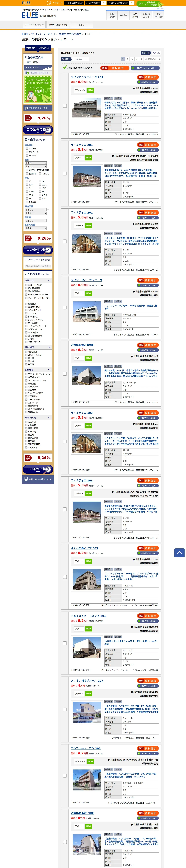Check the 南向き checkbox

pyautogui.click(x=26, y=361)
